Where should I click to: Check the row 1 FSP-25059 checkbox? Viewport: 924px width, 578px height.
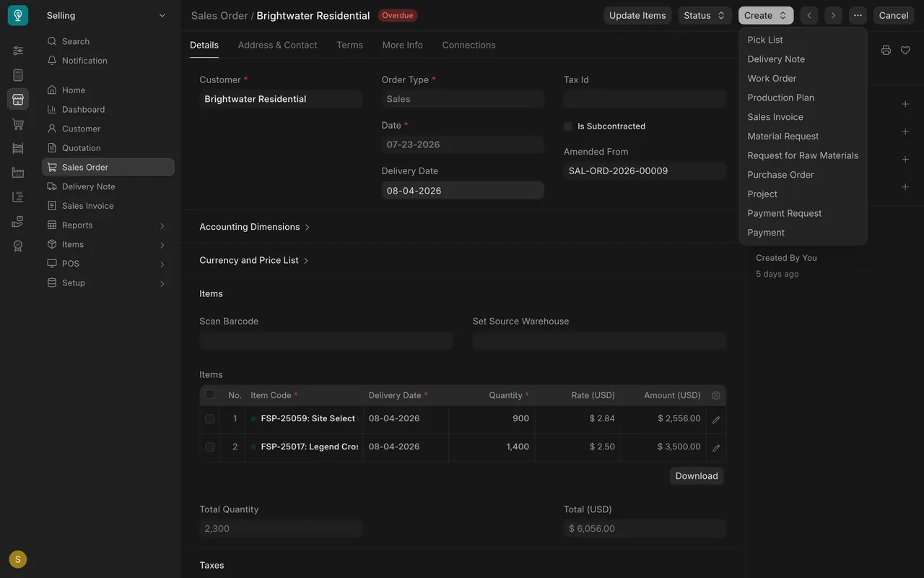210,419
